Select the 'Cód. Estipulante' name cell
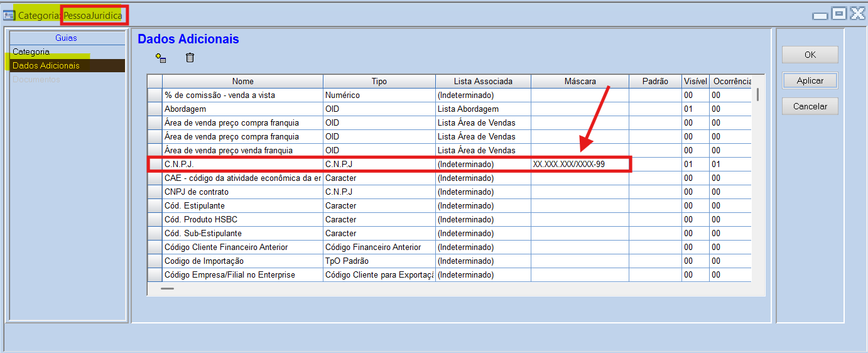868x353 pixels. (x=242, y=205)
